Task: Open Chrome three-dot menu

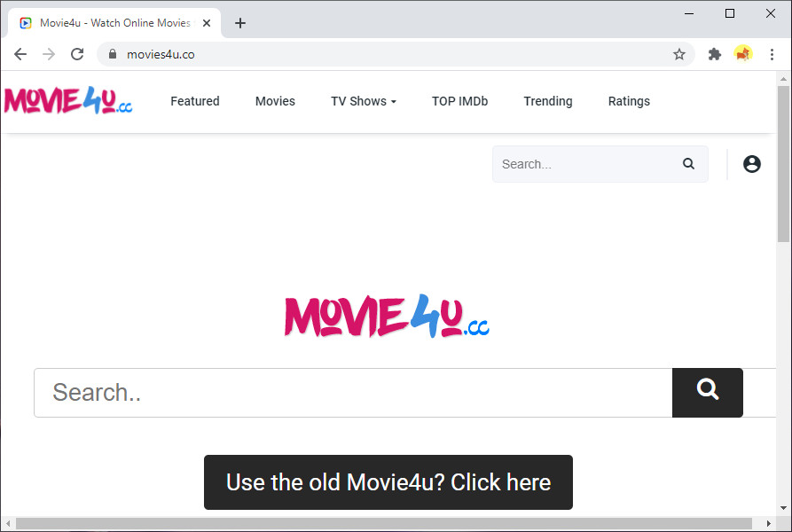Action: (772, 54)
